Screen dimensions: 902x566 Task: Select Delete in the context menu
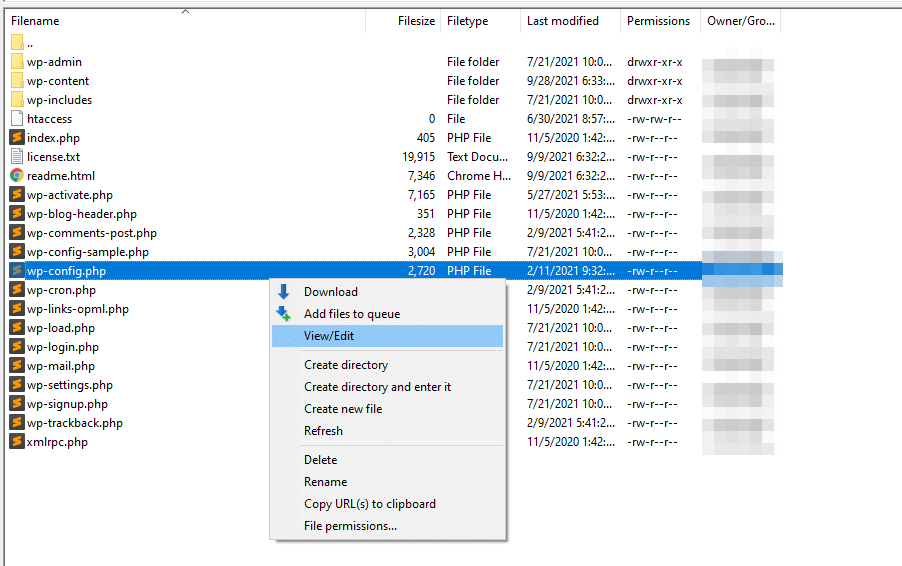[321, 460]
